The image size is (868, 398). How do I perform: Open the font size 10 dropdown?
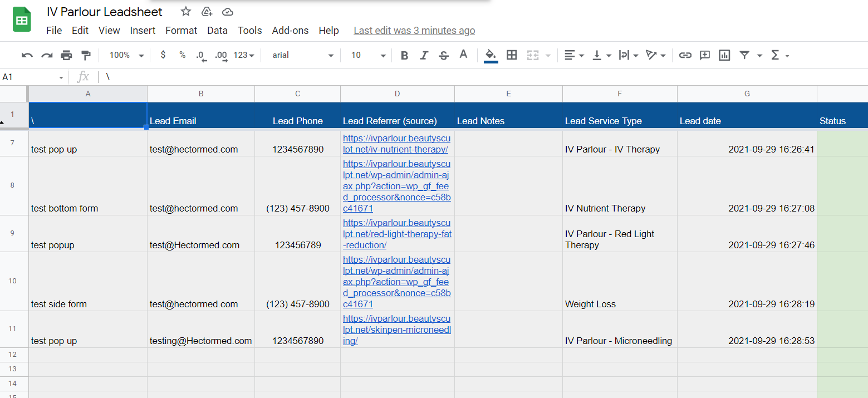(x=369, y=55)
